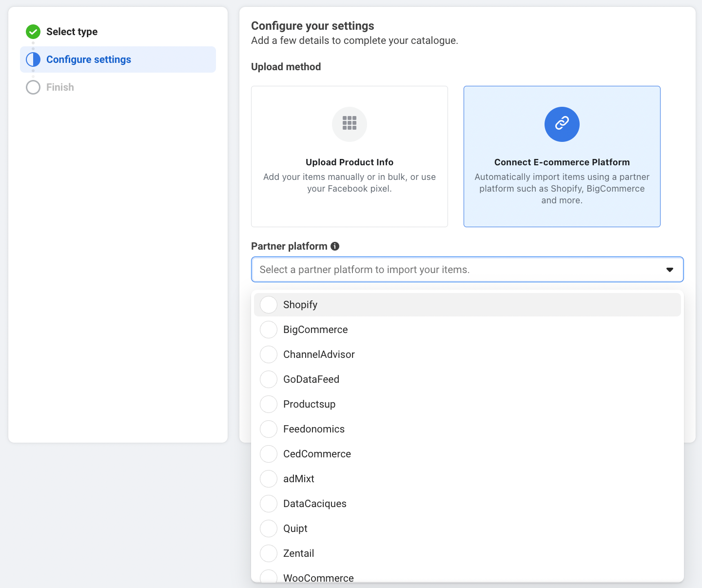The width and height of the screenshot is (702, 588).
Task: Select the adMixt radio button
Action: (x=269, y=479)
